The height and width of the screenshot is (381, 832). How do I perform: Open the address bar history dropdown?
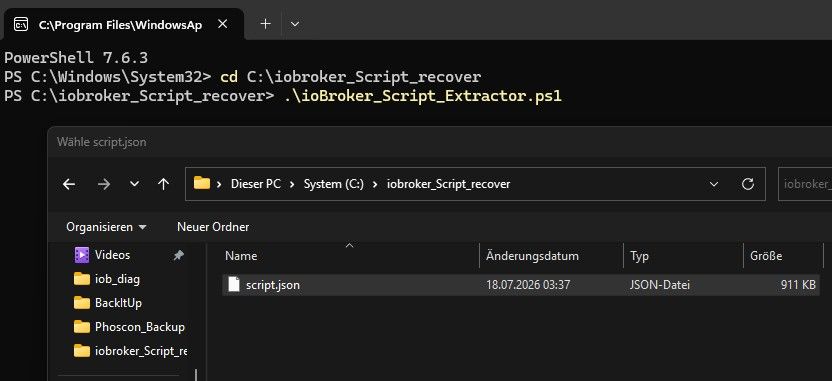[x=714, y=184]
